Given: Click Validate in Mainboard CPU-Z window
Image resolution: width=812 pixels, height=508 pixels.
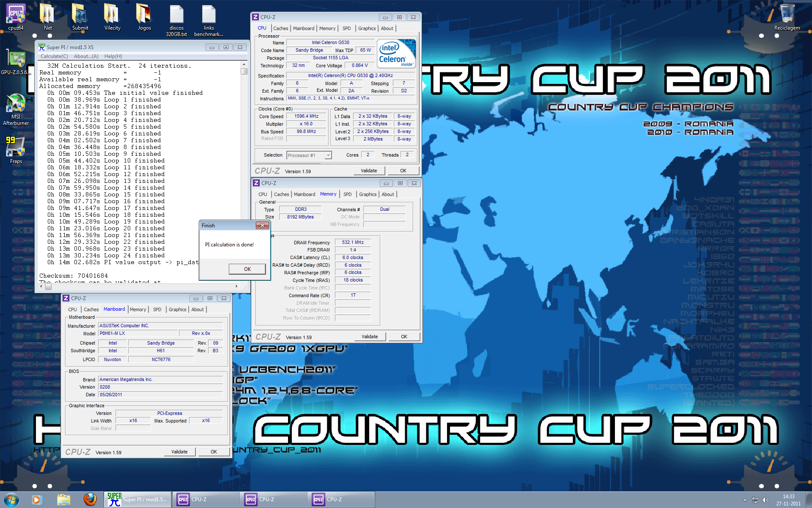Looking at the screenshot, I should (179, 452).
